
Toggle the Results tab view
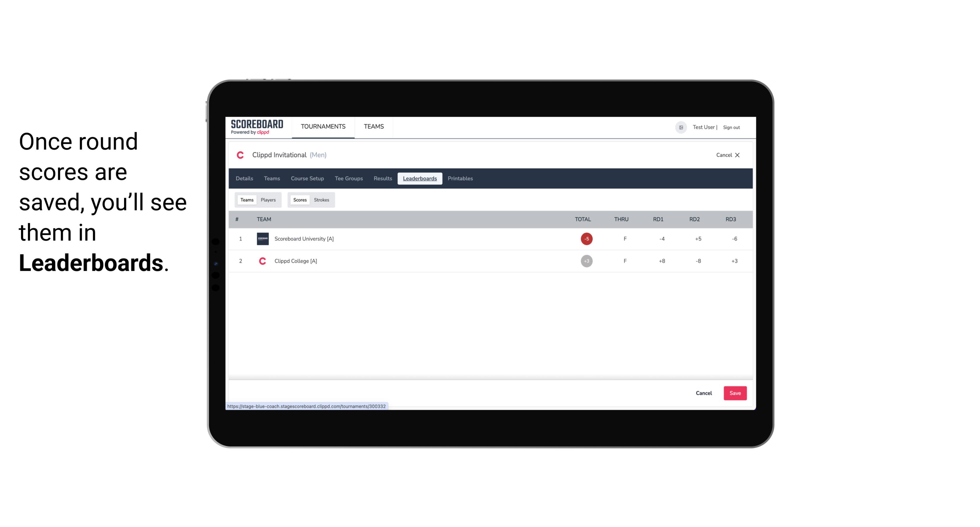382,178
